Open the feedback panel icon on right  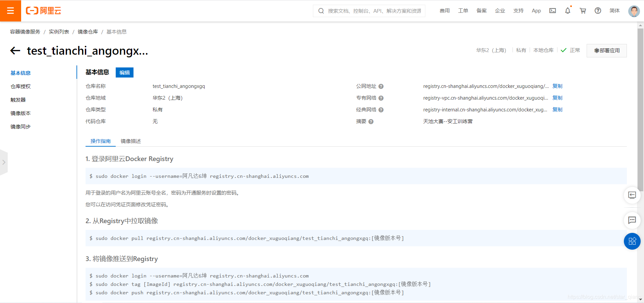click(632, 195)
